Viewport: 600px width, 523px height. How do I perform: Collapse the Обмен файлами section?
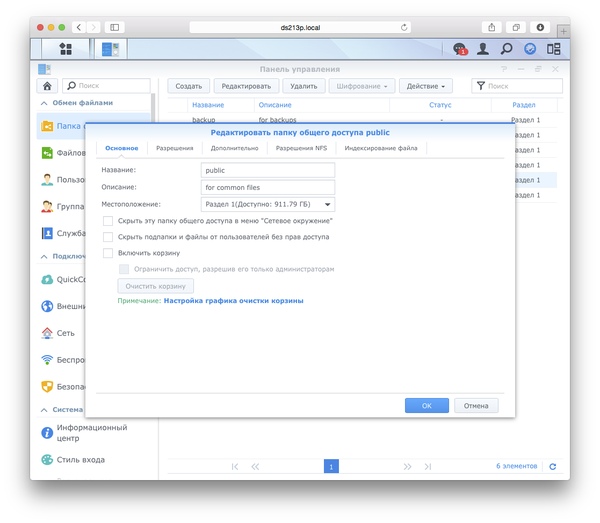pos(44,103)
